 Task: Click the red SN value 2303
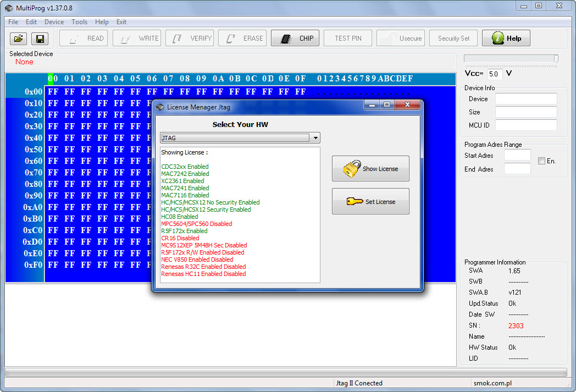pyautogui.click(x=516, y=326)
